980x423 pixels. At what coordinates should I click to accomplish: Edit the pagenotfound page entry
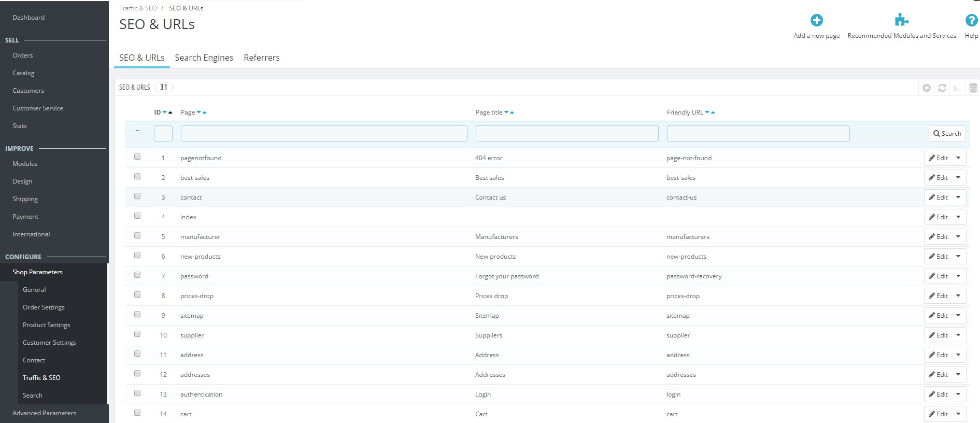pyautogui.click(x=938, y=158)
